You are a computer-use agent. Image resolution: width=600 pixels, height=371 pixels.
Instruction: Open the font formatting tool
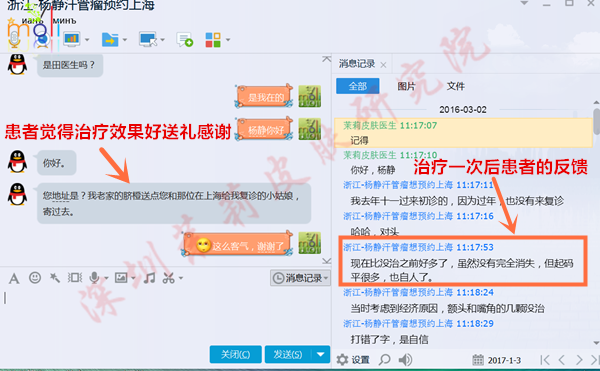pos(14,278)
